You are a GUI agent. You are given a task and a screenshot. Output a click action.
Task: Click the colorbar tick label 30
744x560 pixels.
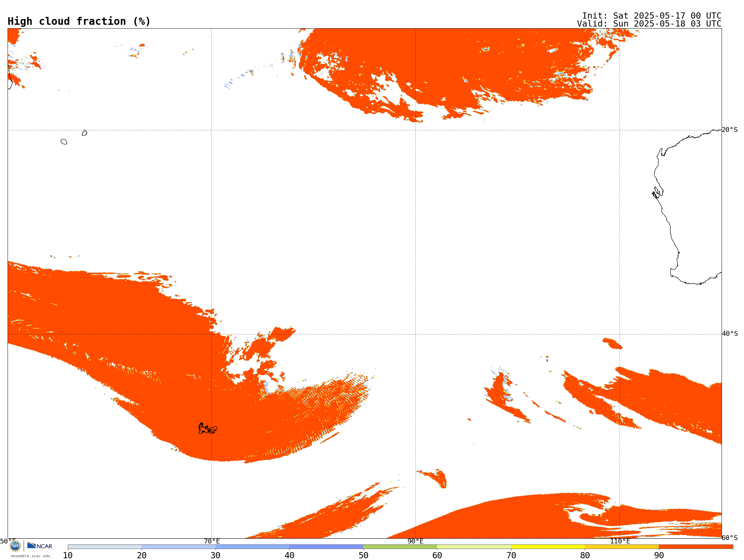point(216,556)
